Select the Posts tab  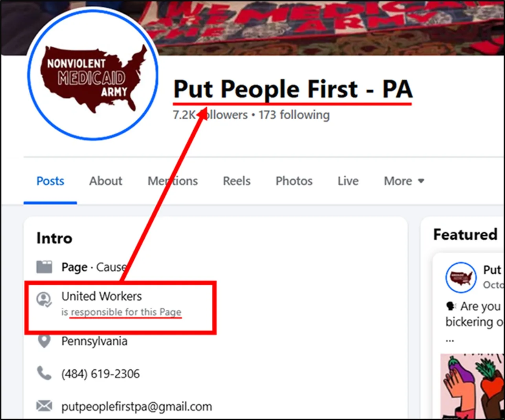click(50, 181)
